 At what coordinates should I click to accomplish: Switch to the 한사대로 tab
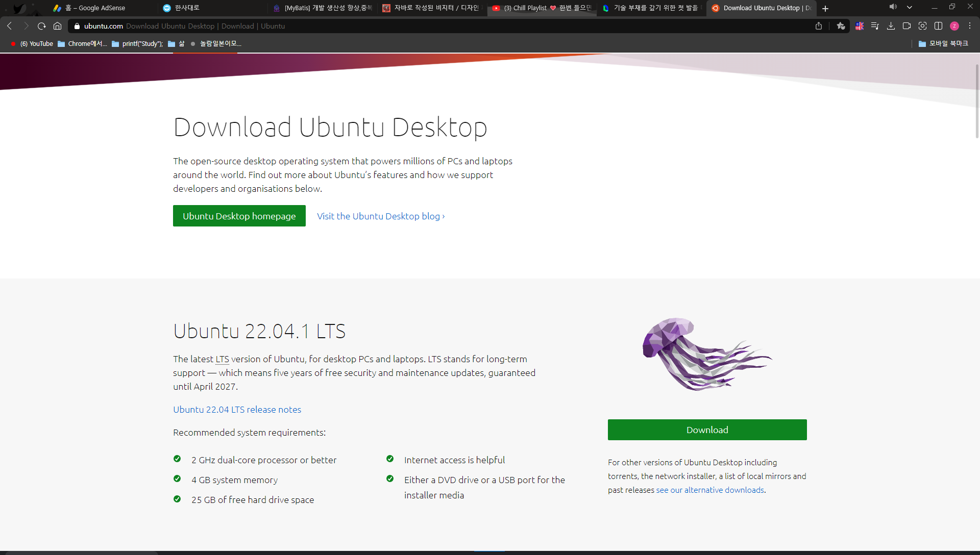point(212,8)
